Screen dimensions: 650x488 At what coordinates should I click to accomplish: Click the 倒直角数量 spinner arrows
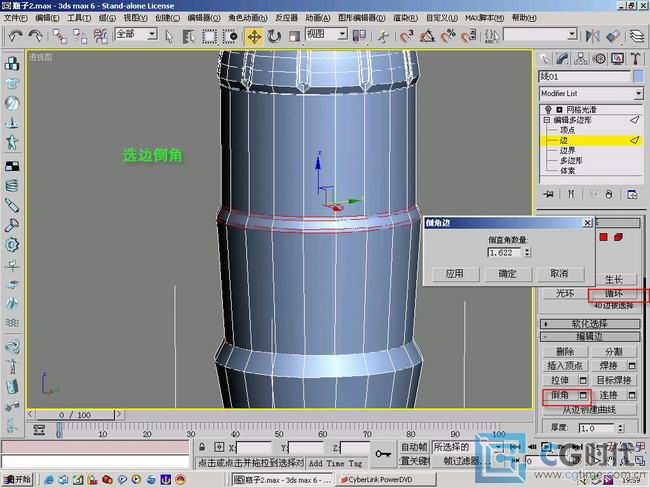527,252
